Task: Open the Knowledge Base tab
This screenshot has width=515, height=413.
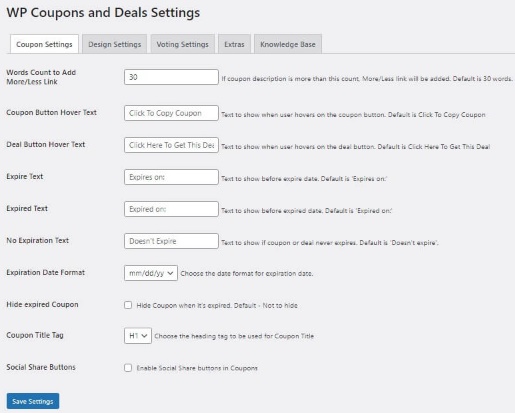Action: tap(288, 44)
